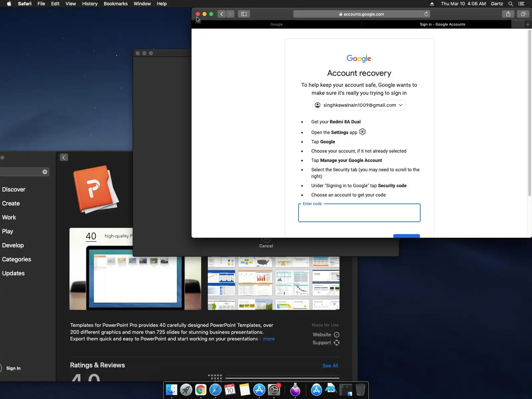Open the View menu
Viewport: 532px width, 399px height.
pyautogui.click(x=70, y=4)
